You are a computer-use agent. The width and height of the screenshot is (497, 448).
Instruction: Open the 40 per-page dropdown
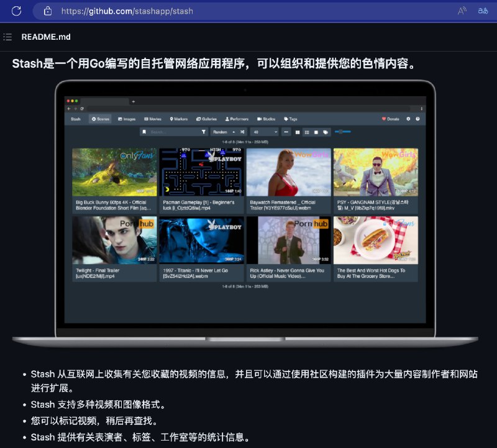pos(264,132)
